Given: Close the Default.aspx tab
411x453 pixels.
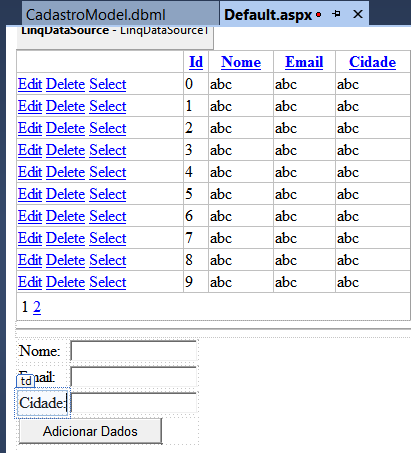Looking at the screenshot, I should click(358, 14).
